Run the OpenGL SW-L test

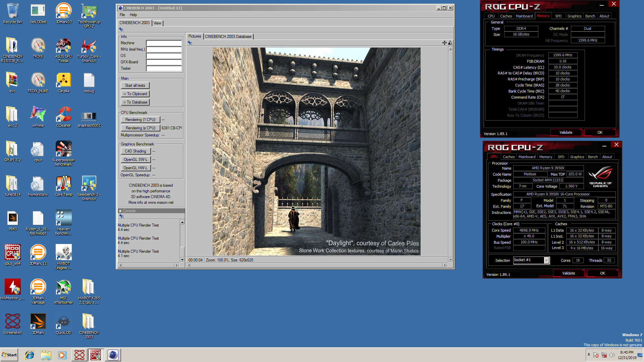click(x=136, y=160)
